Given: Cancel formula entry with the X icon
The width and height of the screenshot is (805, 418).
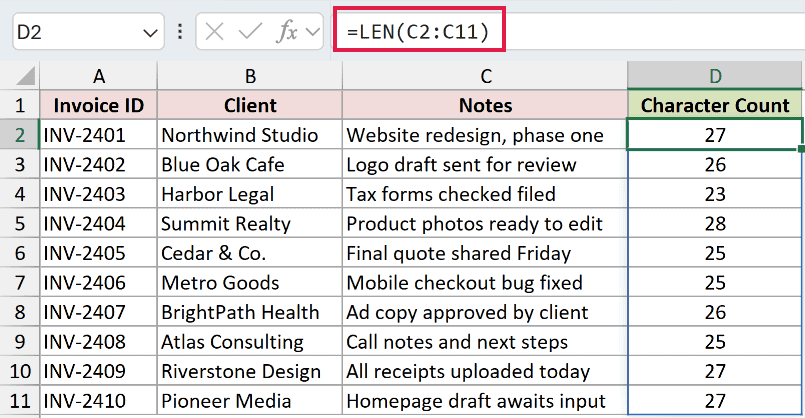Looking at the screenshot, I should (214, 32).
